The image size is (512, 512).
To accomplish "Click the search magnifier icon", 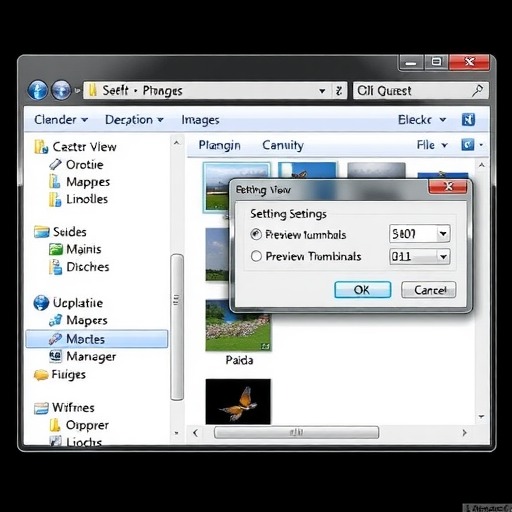I will tap(478, 90).
